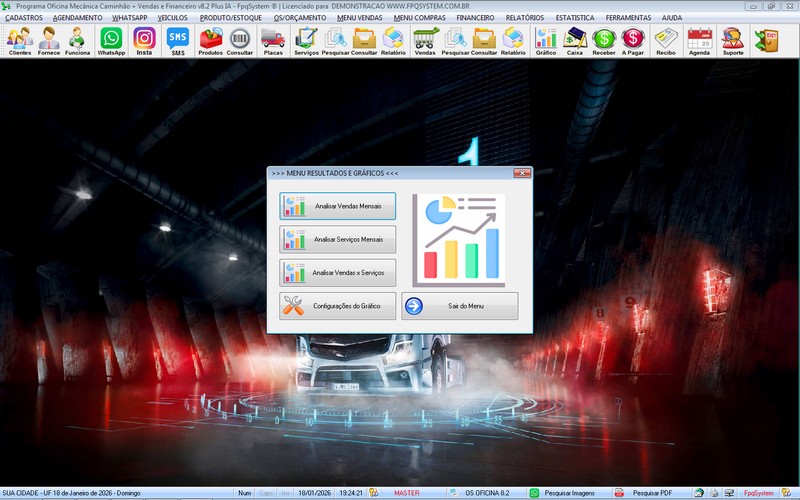Click the PDF icon in the status bar
800x500 pixels.
tap(619, 493)
